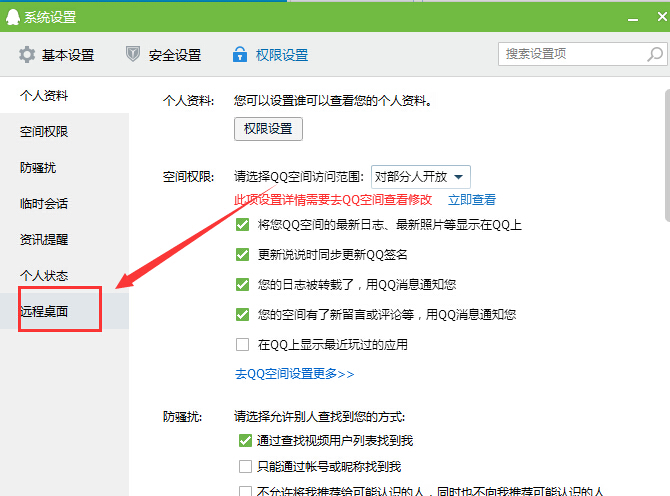Click the magnifier search icon

point(655,54)
